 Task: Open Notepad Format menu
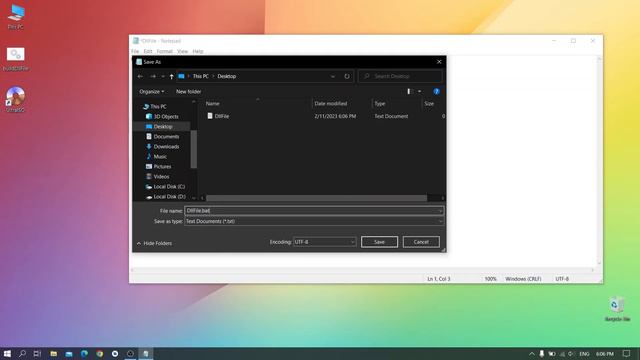164,51
